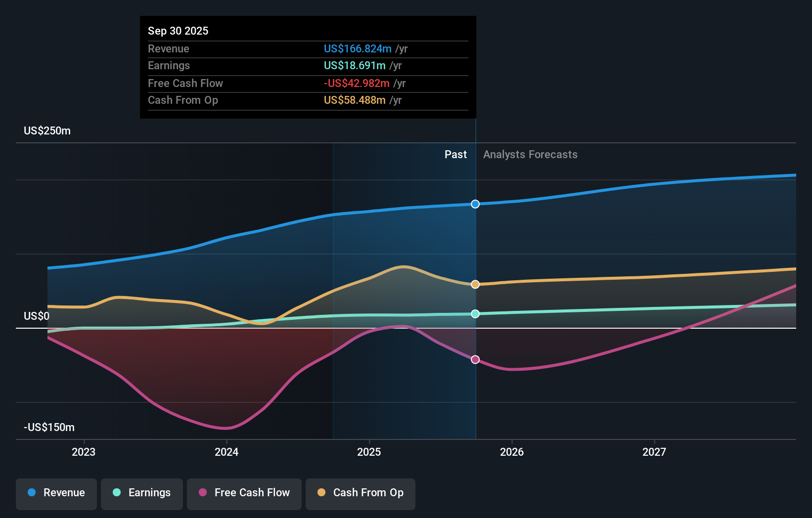812x518 pixels.
Task: Switch to the Analysts Forecasts section
Action: (530, 154)
